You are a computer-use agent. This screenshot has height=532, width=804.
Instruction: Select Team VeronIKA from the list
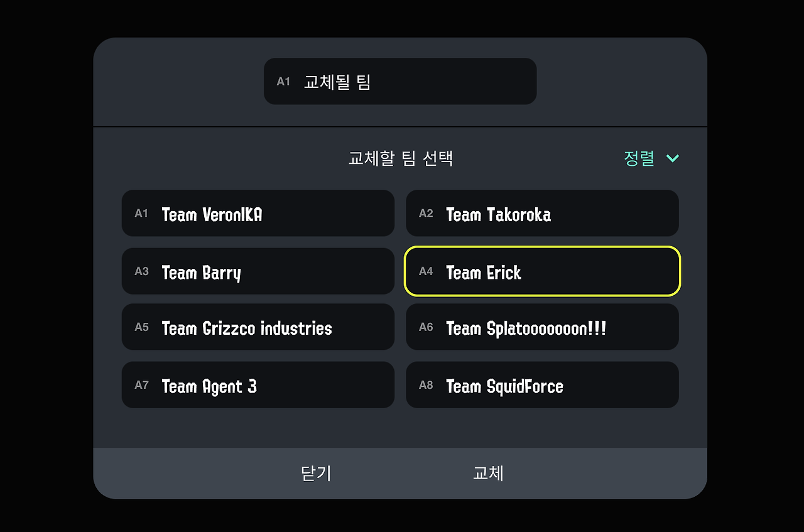258,214
